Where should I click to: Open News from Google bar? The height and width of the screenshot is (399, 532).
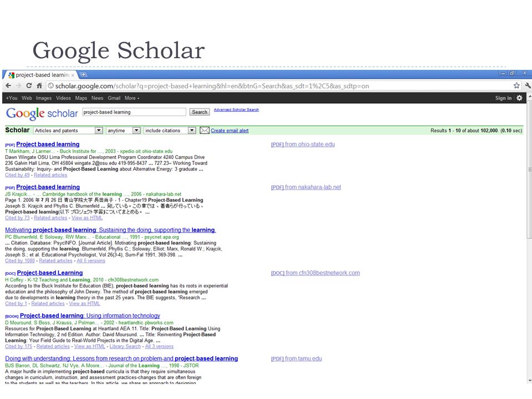pyautogui.click(x=98, y=98)
